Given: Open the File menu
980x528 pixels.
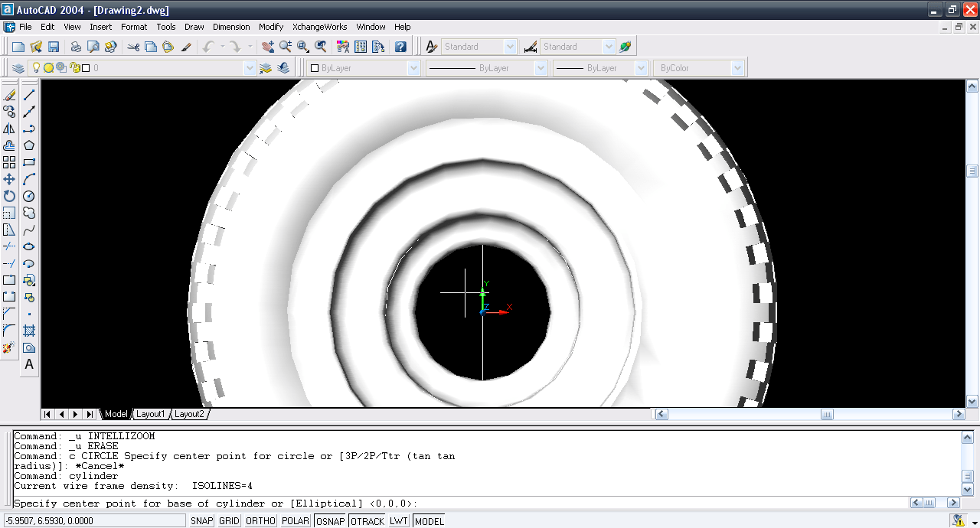Looking at the screenshot, I should click(25, 27).
